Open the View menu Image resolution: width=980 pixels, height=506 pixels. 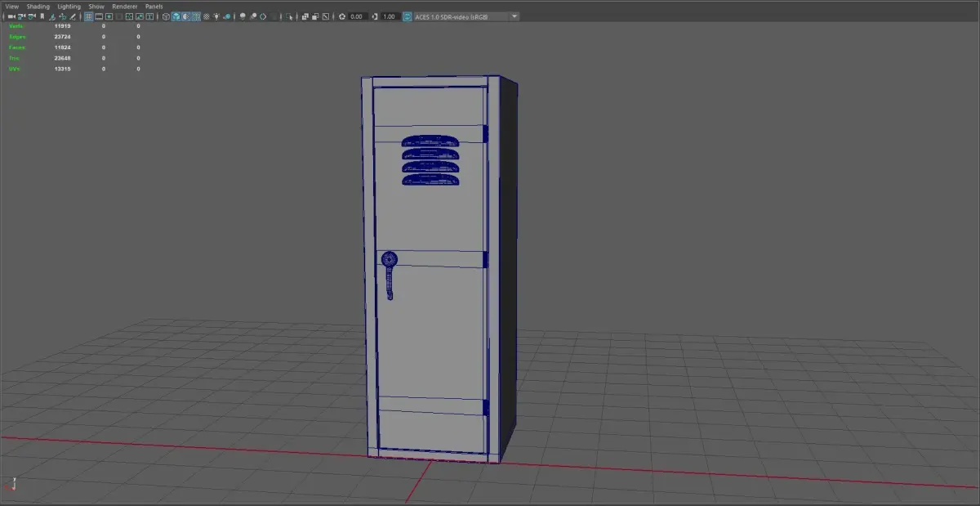12,6
